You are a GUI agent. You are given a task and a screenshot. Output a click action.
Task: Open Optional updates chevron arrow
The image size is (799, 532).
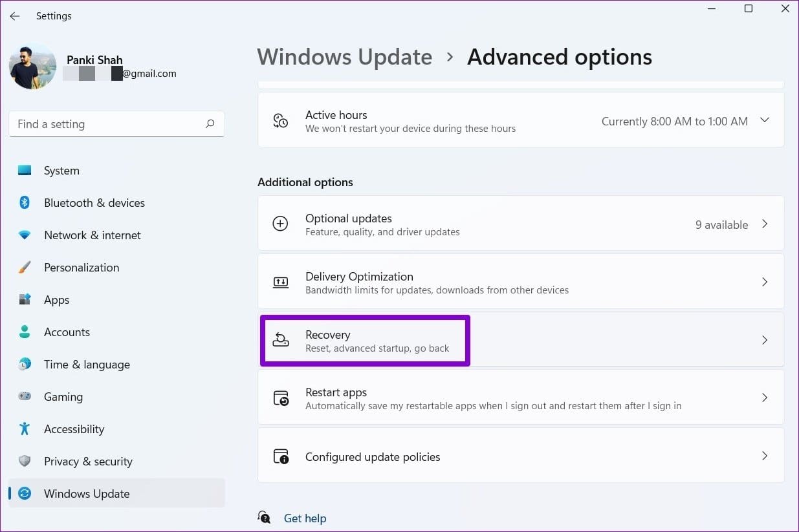(765, 224)
